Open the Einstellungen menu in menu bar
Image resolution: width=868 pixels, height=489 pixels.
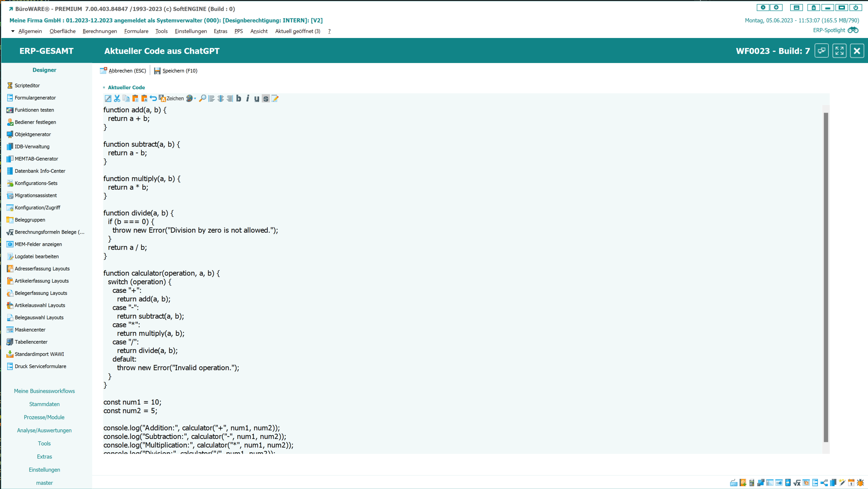191,31
